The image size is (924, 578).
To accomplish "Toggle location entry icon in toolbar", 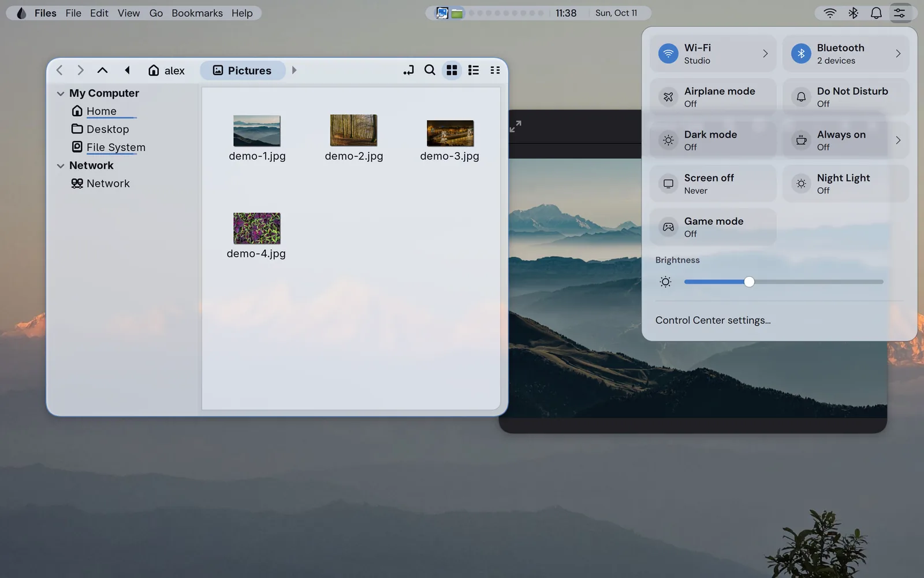I will tap(408, 71).
